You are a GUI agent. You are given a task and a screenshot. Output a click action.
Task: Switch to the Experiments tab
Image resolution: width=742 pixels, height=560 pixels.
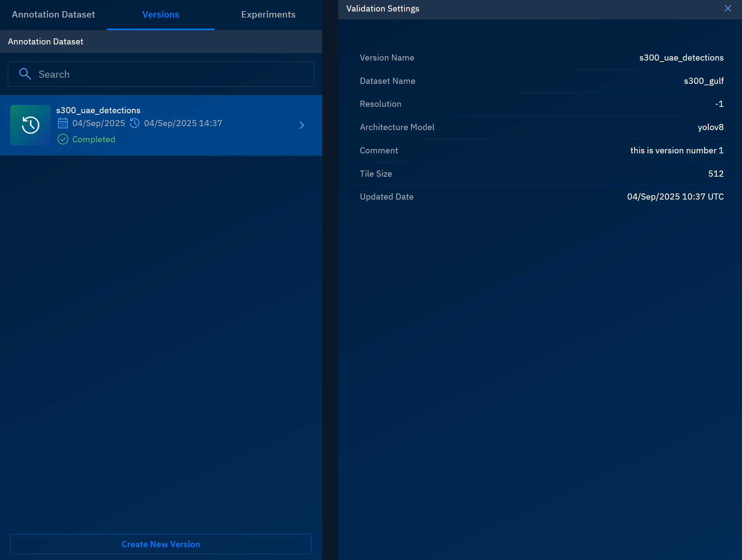coord(268,15)
